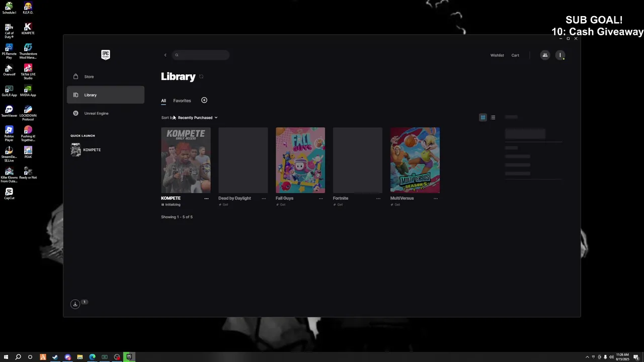The width and height of the screenshot is (644, 362).
Task: Click Get under Fall Guys
Action: pos(281,205)
